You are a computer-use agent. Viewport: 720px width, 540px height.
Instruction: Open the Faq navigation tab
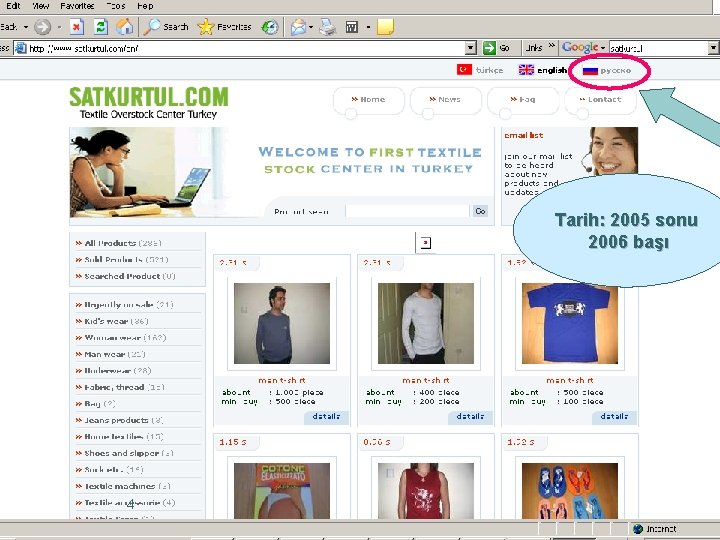coord(523,99)
